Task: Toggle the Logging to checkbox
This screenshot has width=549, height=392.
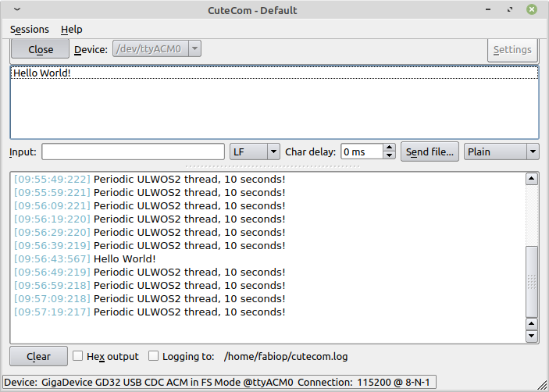Action: (154, 356)
